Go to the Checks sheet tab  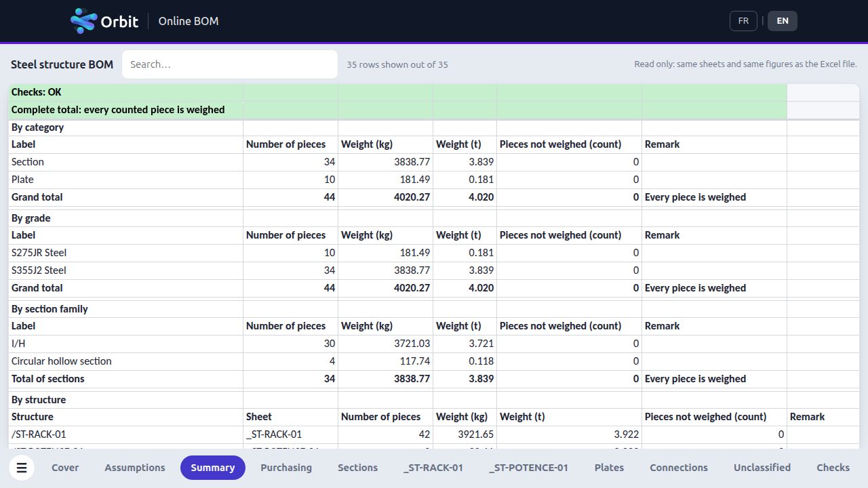[x=833, y=468]
